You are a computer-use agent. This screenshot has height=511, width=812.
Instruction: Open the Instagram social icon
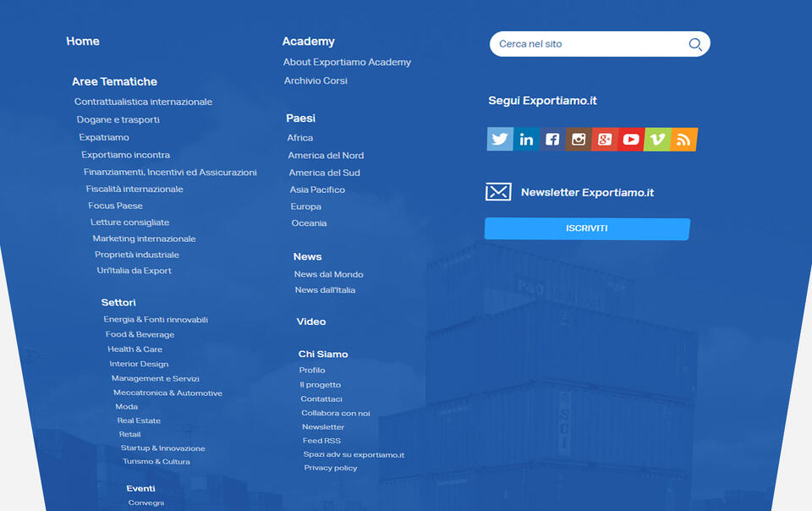[579, 139]
